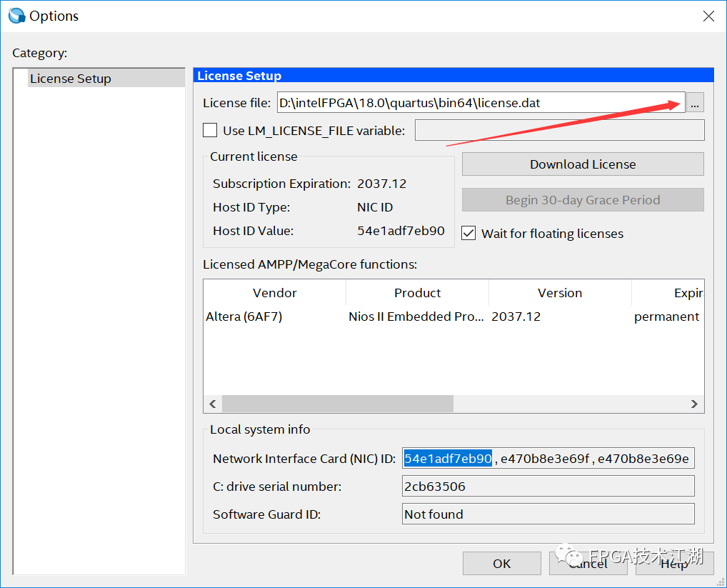The image size is (727, 588).
Task: Click the Category: label
Action: [x=40, y=53]
